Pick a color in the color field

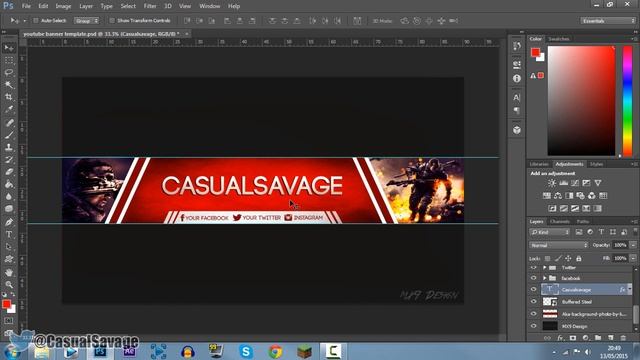pos(581,101)
